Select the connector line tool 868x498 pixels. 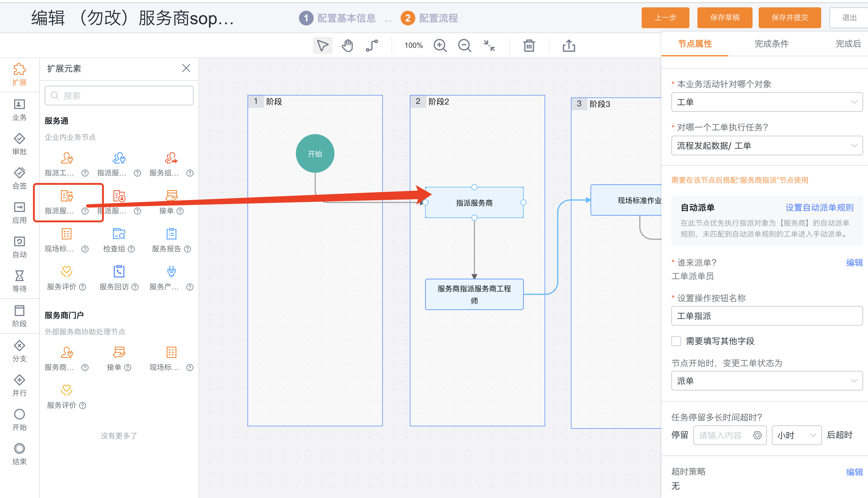372,46
